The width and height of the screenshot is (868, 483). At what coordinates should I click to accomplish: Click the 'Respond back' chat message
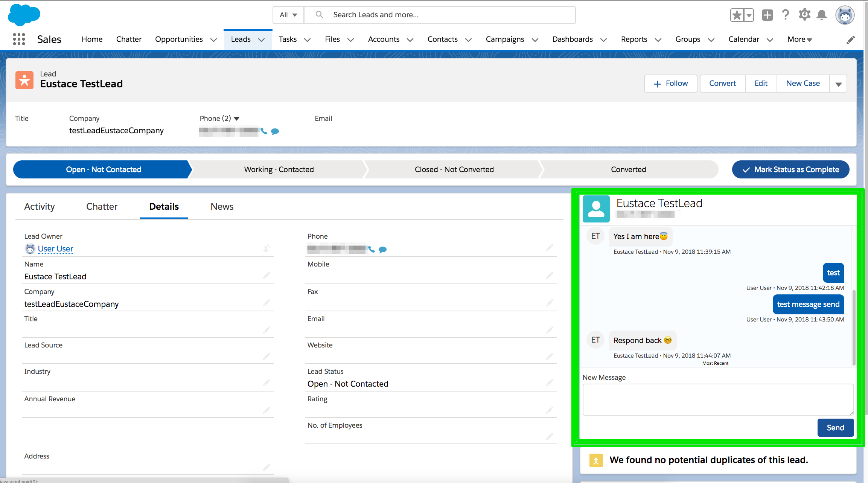tap(643, 340)
